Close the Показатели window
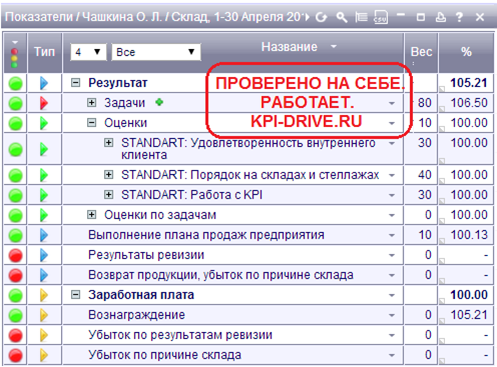 pyautogui.click(x=480, y=17)
